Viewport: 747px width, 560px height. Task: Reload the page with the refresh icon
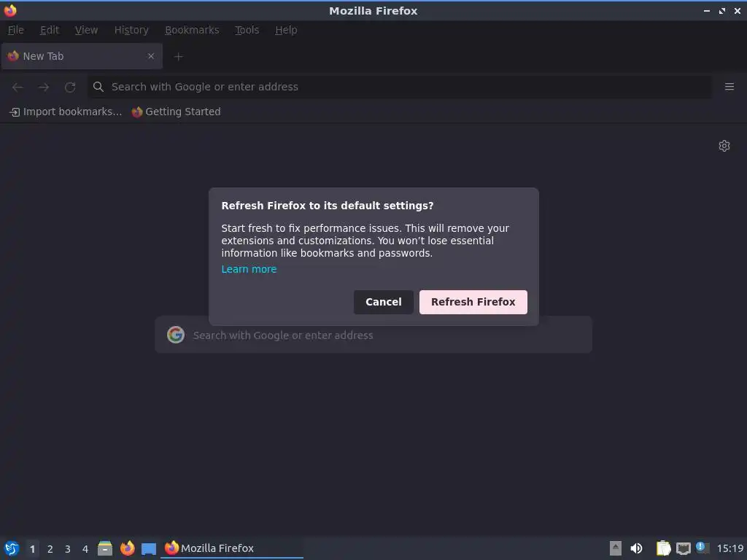(x=70, y=87)
